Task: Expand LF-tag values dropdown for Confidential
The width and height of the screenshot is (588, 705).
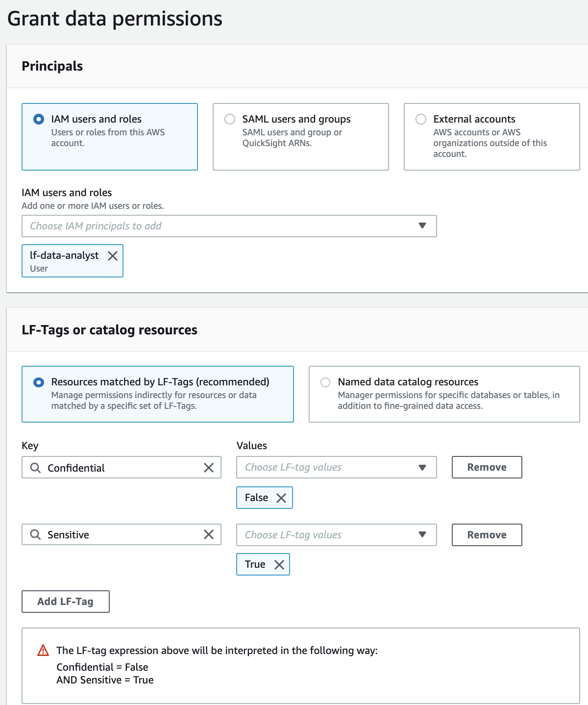Action: 336,467
